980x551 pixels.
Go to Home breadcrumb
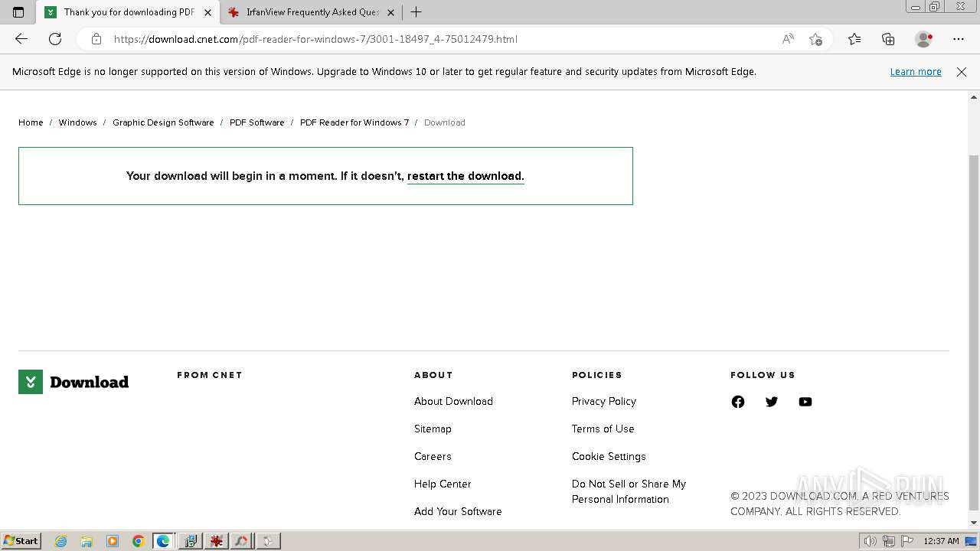[31, 122]
